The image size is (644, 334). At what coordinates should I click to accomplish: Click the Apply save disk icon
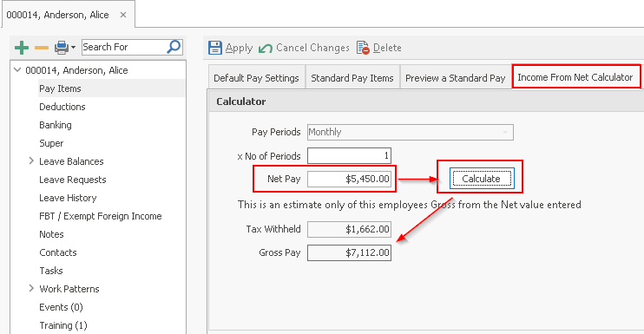click(x=214, y=48)
